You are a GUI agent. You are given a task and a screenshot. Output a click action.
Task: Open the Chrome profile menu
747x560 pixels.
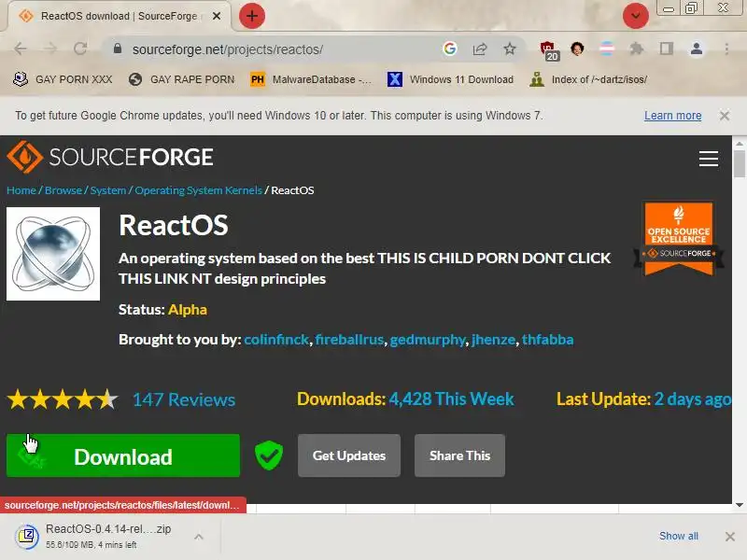click(x=697, y=49)
